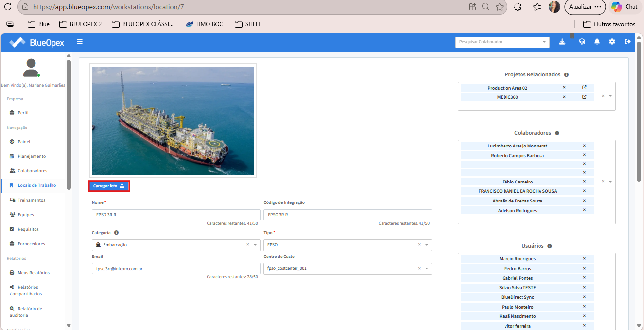Expand Colaboradores multiselect dropdown arrow
Image resolution: width=644 pixels, height=330 pixels.
[x=610, y=182]
